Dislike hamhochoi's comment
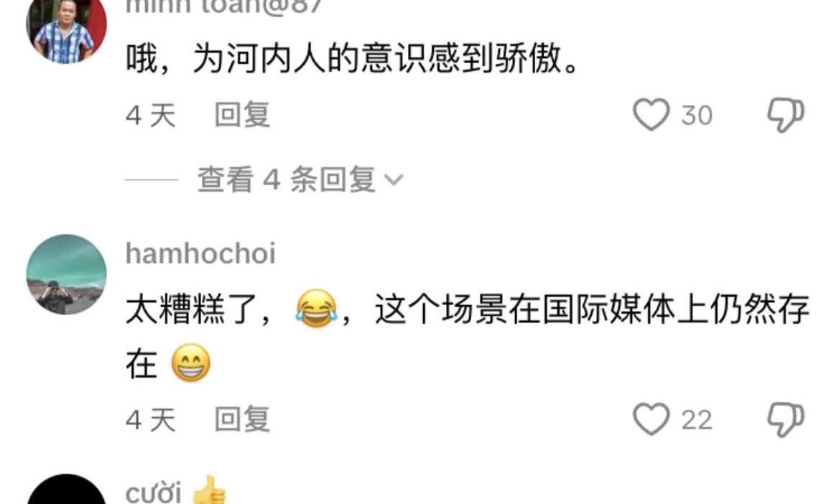 pyautogui.click(x=786, y=419)
